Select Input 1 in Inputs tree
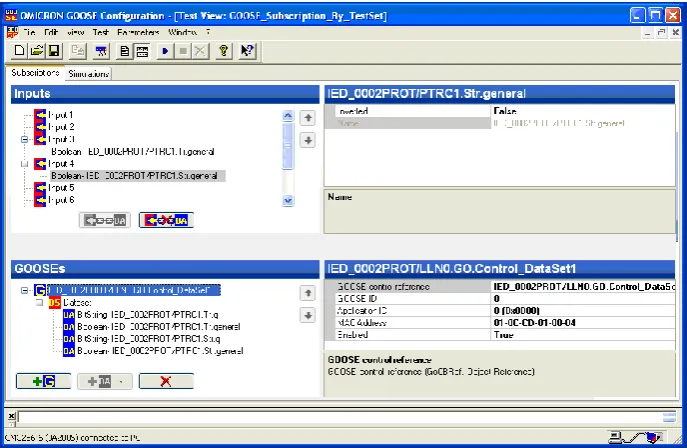This screenshot has height=448, width=687. click(60, 115)
